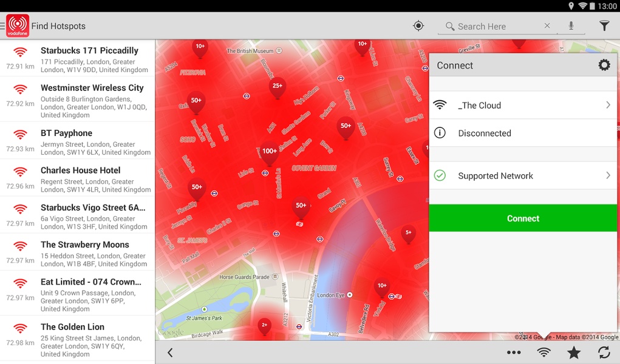620x364 pixels.
Task: Open the navigation drawer menu lines
Action: pyautogui.click(x=2, y=26)
